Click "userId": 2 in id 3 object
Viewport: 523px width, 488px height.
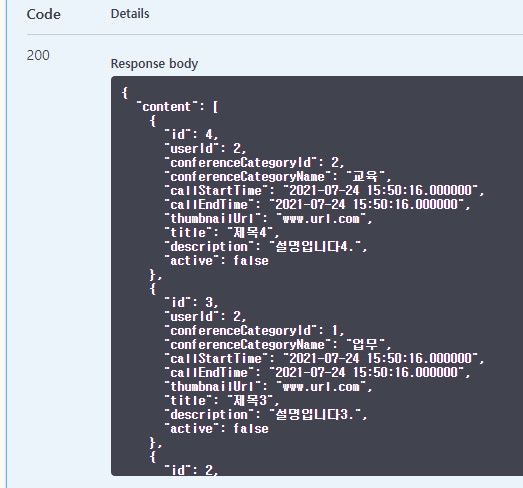pyautogui.click(x=205, y=317)
